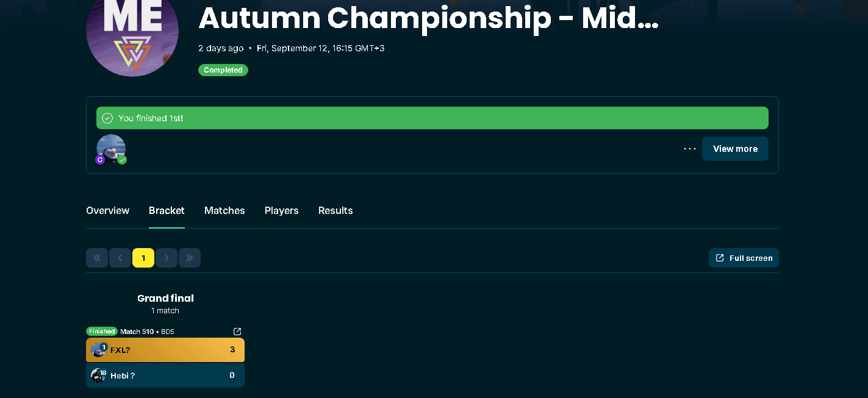868x398 pixels.
Task: Click your team avatar under the banner
Action: [111, 149]
